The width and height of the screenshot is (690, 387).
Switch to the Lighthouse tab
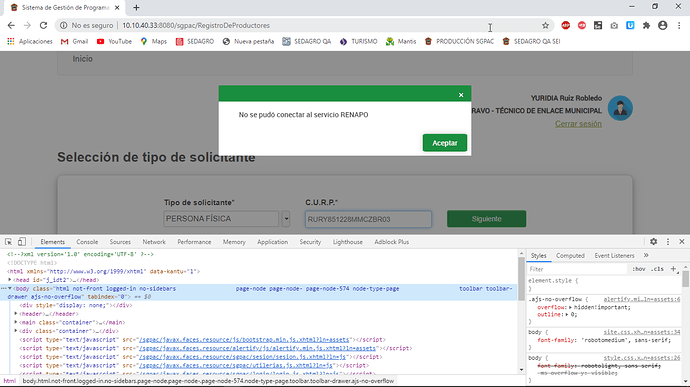click(348, 242)
